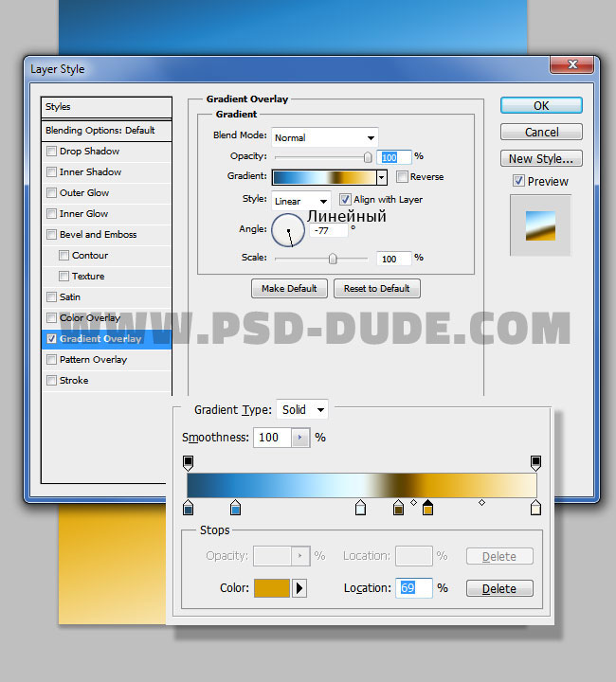Click the gradient preview bar in Gradient Overlay
Screen dimensions: 616x682
coord(324,177)
